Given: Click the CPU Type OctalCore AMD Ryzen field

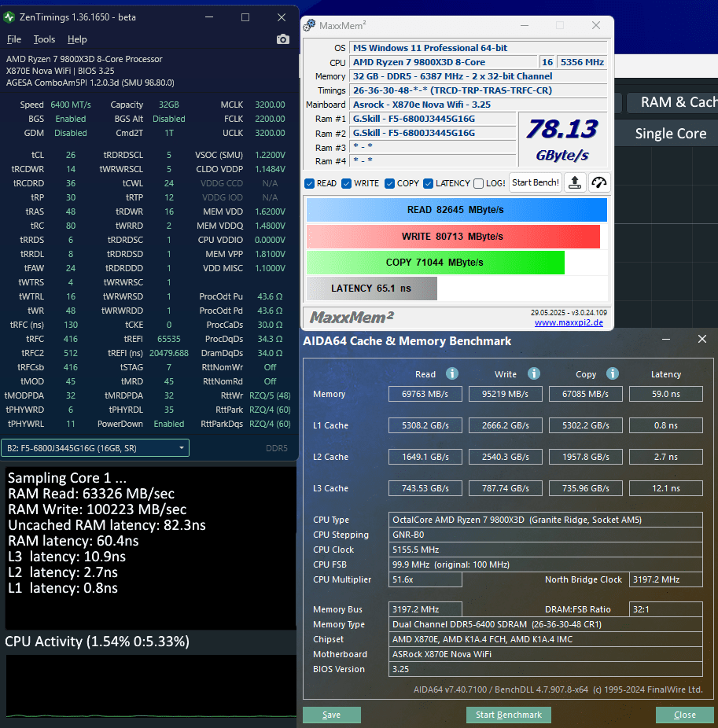Looking at the screenshot, I should point(545,520).
